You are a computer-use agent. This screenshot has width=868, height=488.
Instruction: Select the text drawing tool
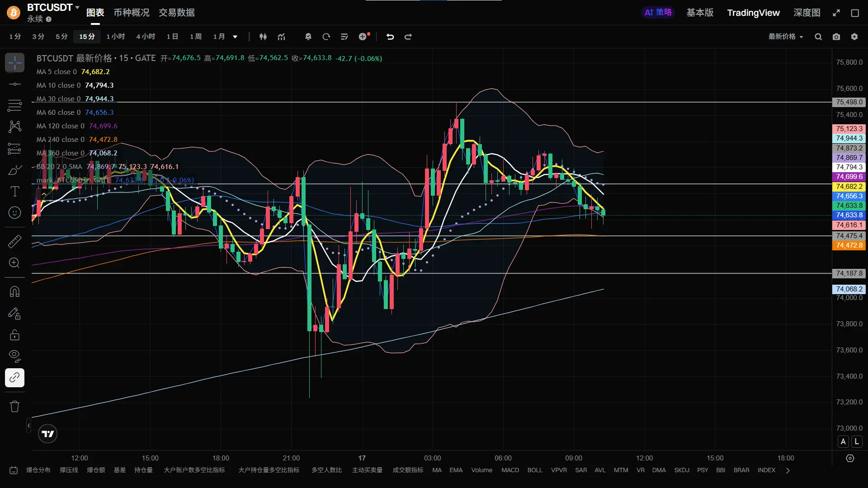(14, 192)
